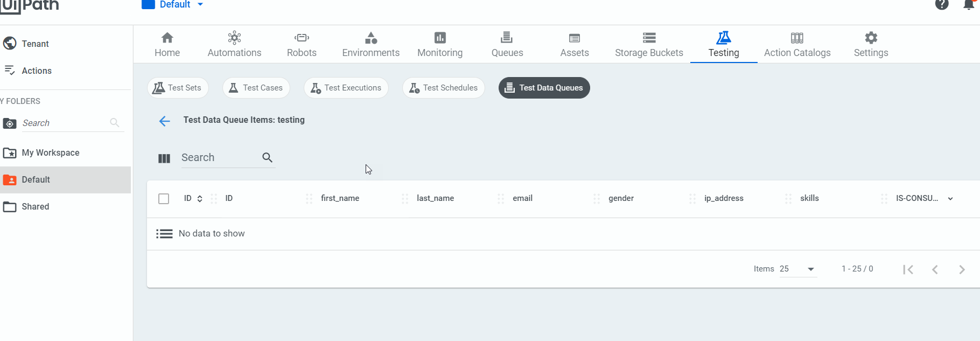The width and height of the screenshot is (980, 341).
Task: Click the email column header
Action: click(x=523, y=198)
